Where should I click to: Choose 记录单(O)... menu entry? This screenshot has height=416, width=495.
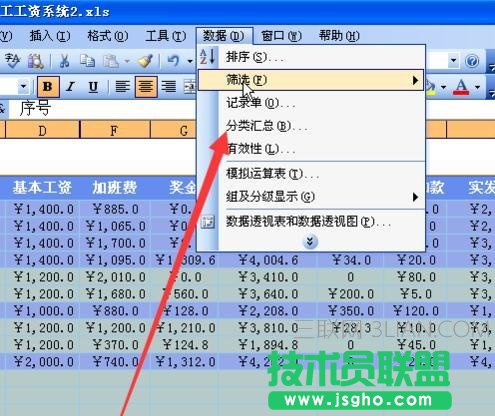coord(311,103)
